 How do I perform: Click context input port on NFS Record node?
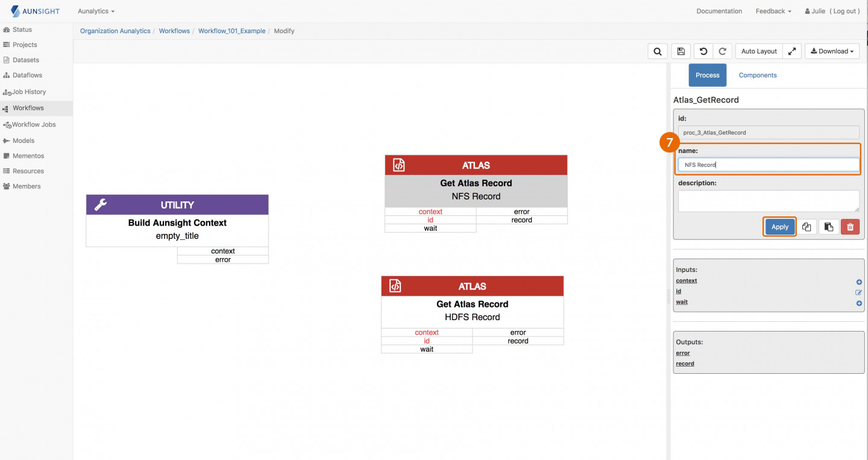430,212
